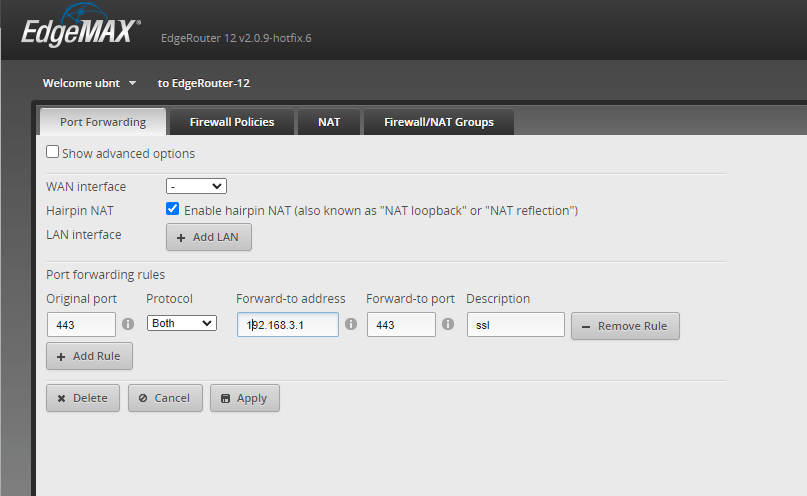
Task: Click the Description field containing ssl
Action: (x=516, y=325)
